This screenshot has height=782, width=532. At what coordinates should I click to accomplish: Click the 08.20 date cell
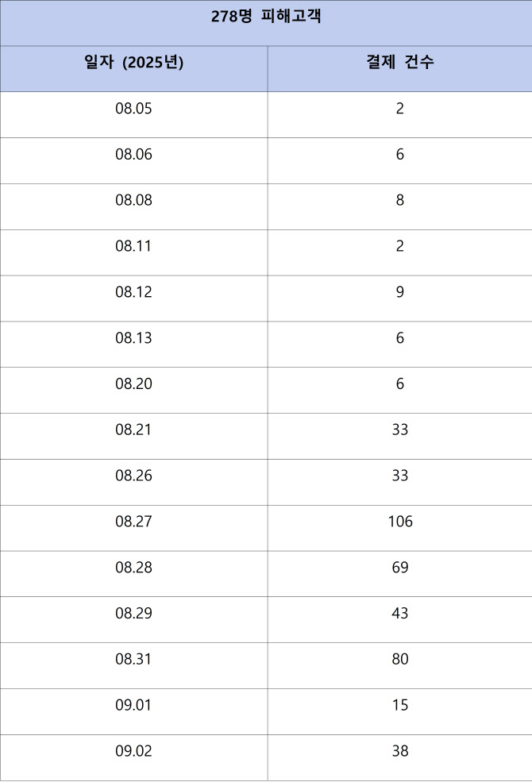[133, 385]
